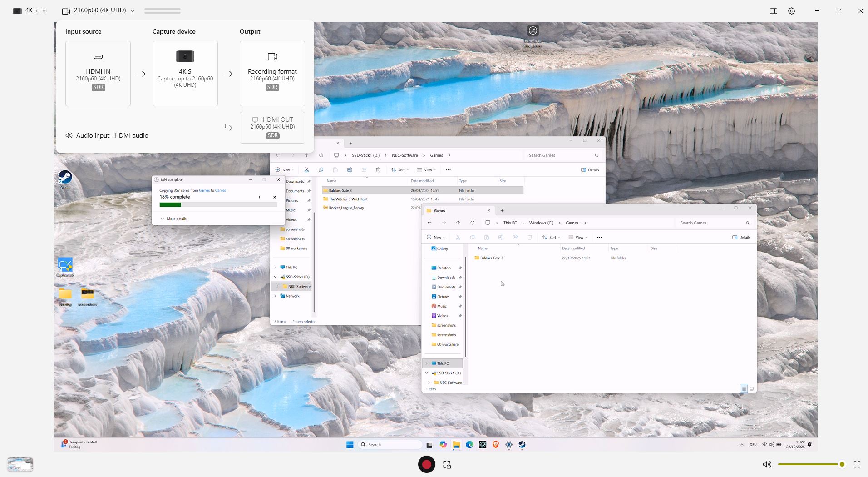Click the 'Learn about this picture' icon
868x477 pixels.
[533, 31]
